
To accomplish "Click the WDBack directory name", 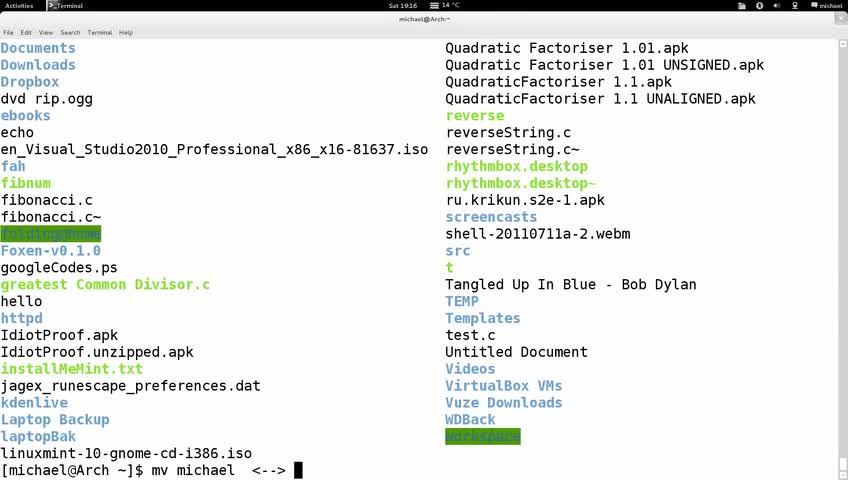I will [x=470, y=419].
